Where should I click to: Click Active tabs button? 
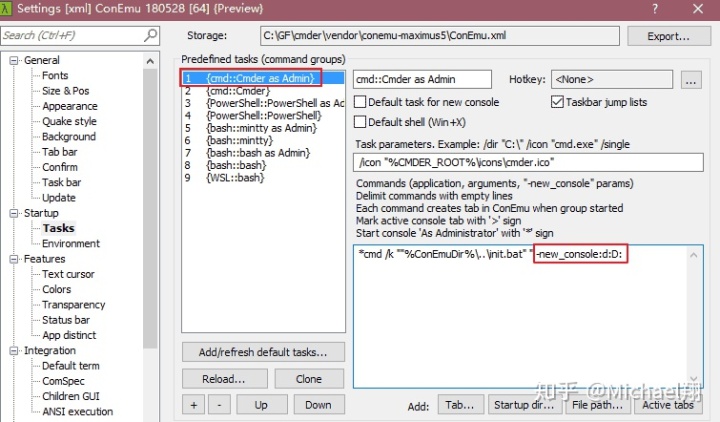point(668,405)
